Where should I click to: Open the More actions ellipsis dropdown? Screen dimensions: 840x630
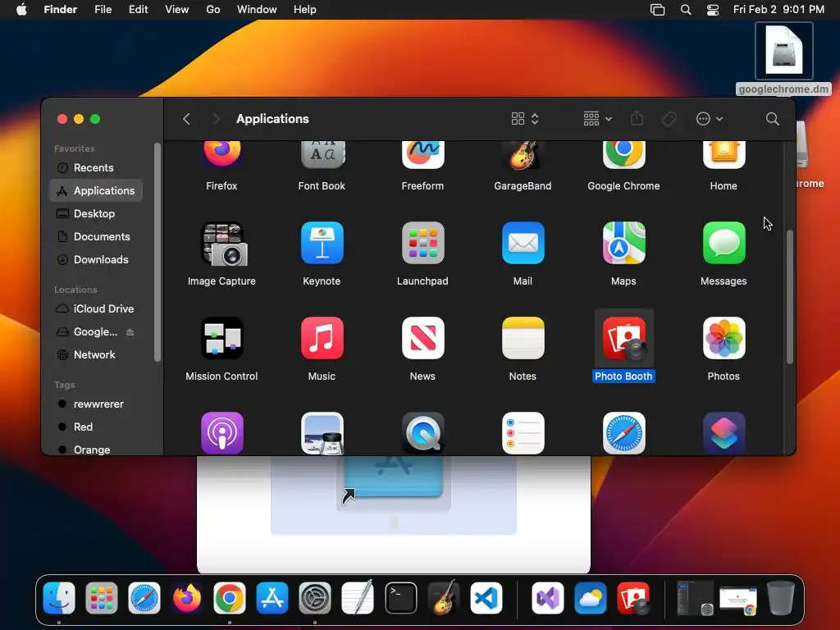tap(710, 119)
